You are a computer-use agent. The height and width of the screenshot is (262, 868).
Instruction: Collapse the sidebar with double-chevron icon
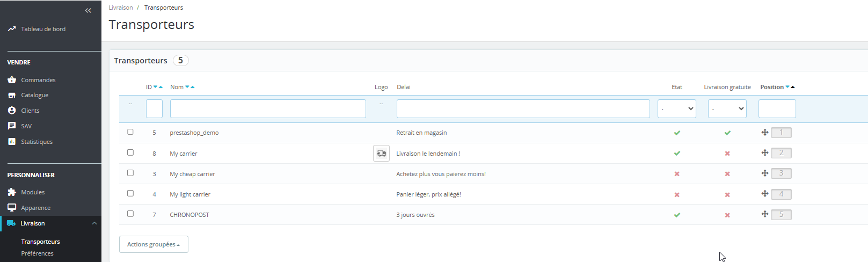coord(88,11)
